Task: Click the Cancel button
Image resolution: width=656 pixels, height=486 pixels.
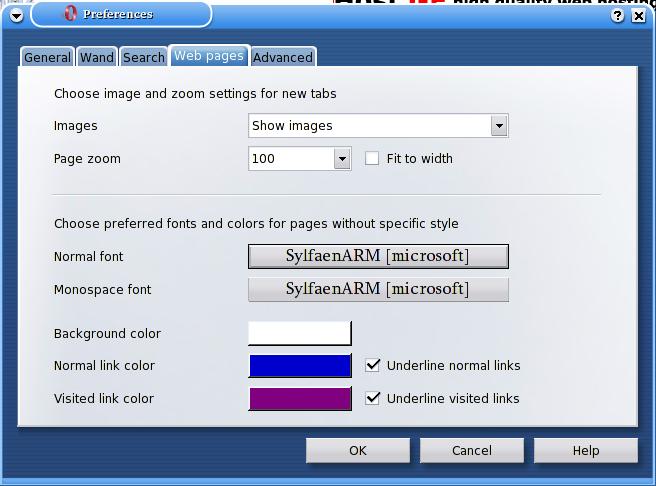Action: tap(472, 450)
